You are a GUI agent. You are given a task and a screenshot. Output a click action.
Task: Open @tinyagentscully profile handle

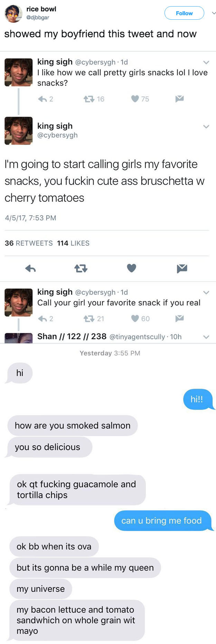coord(137,337)
